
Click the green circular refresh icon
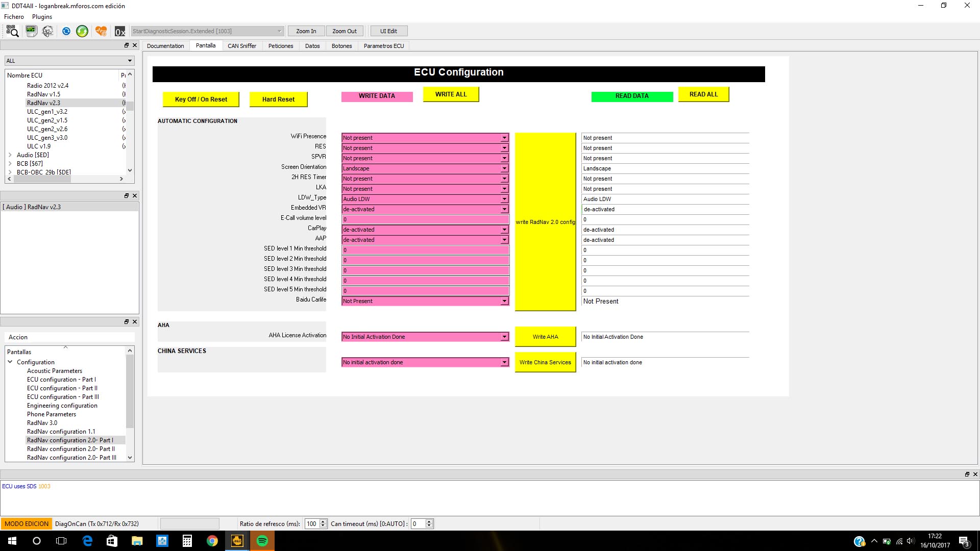[82, 31]
